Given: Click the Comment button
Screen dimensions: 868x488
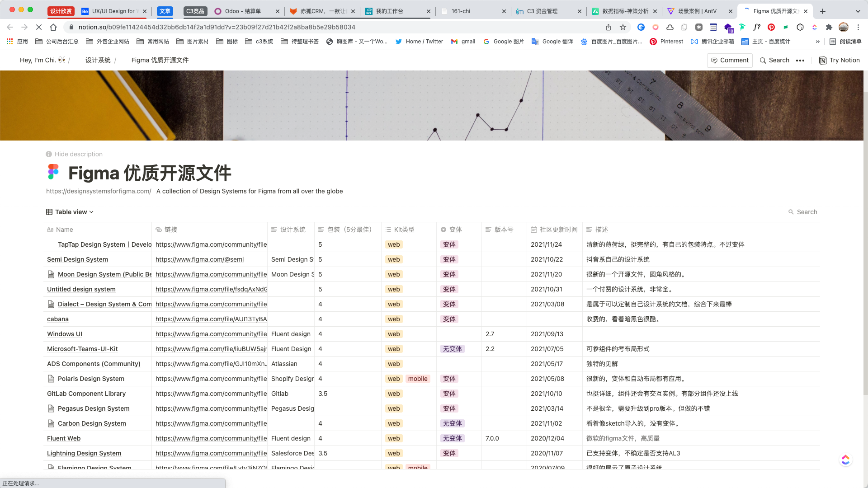Looking at the screenshot, I should pyautogui.click(x=730, y=60).
